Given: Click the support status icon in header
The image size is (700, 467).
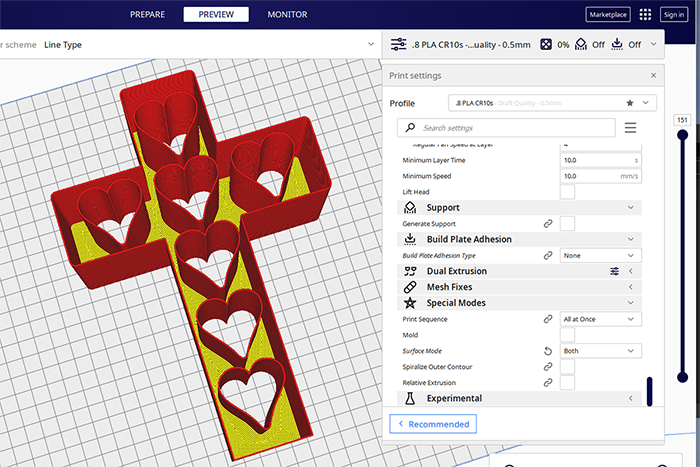Looking at the screenshot, I should pos(581,44).
